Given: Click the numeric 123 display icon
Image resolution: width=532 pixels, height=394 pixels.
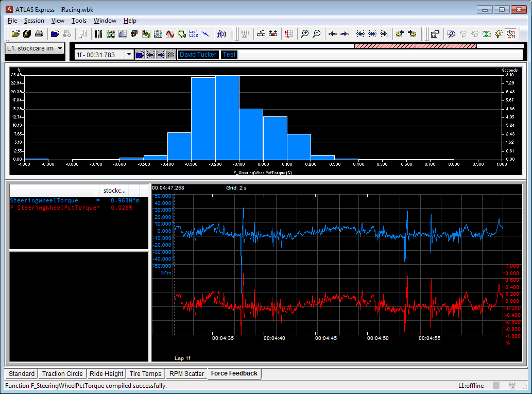Looking at the screenshot, I should tap(146, 33).
